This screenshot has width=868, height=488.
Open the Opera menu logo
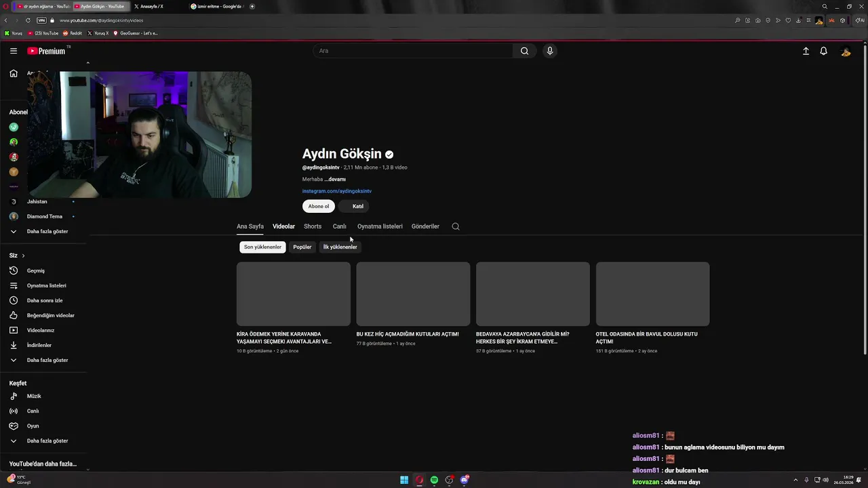coord(6,6)
